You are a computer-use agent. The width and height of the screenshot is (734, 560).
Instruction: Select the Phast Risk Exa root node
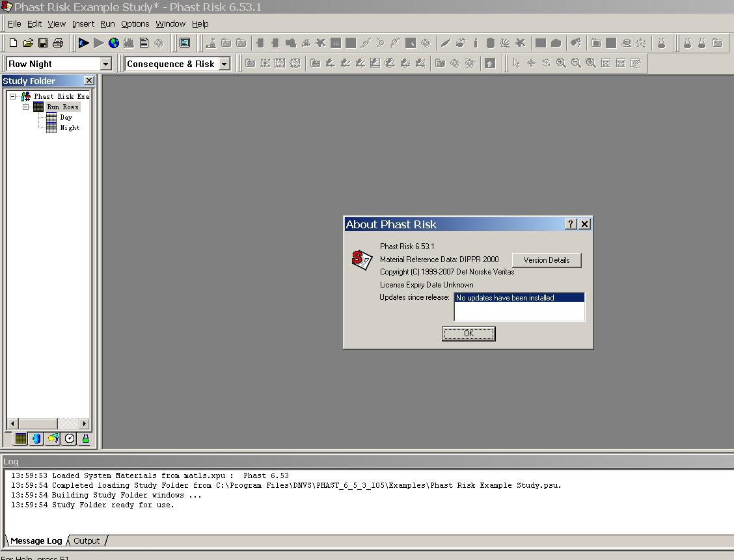61,96
